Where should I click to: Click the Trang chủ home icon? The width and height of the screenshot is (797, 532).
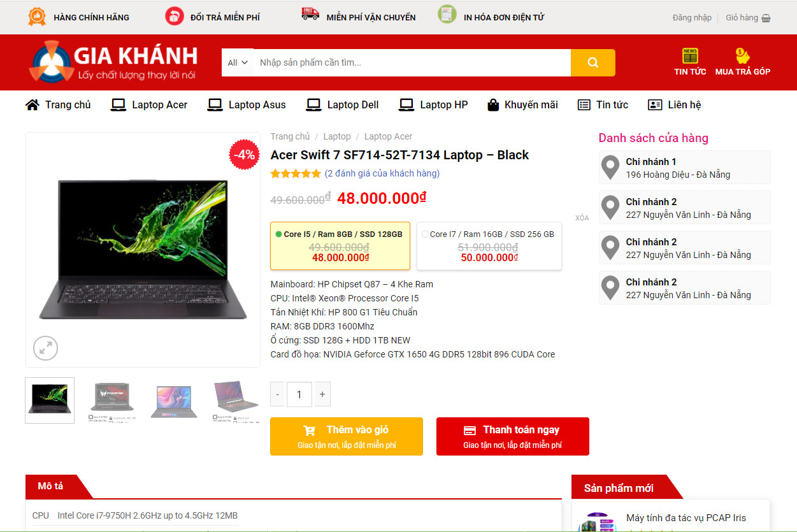pos(32,104)
